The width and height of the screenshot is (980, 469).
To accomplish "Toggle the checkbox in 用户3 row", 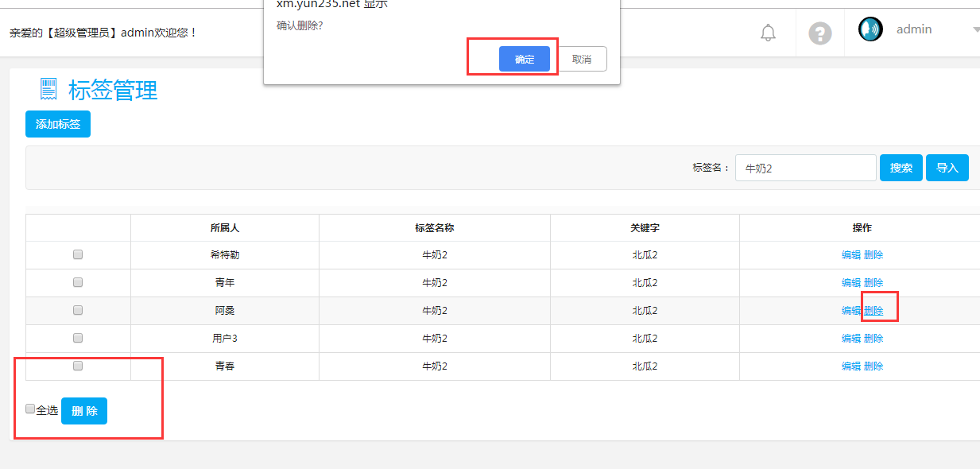I will (78, 338).
